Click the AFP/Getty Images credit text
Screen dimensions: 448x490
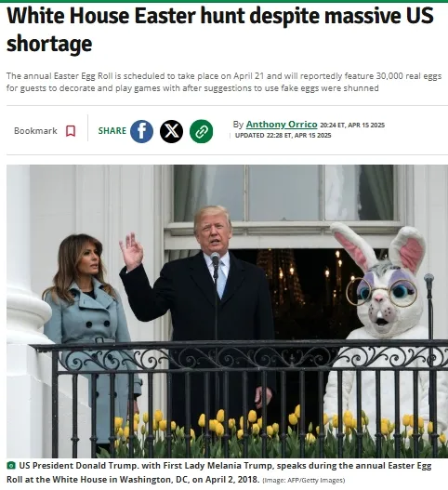(304, 481)
